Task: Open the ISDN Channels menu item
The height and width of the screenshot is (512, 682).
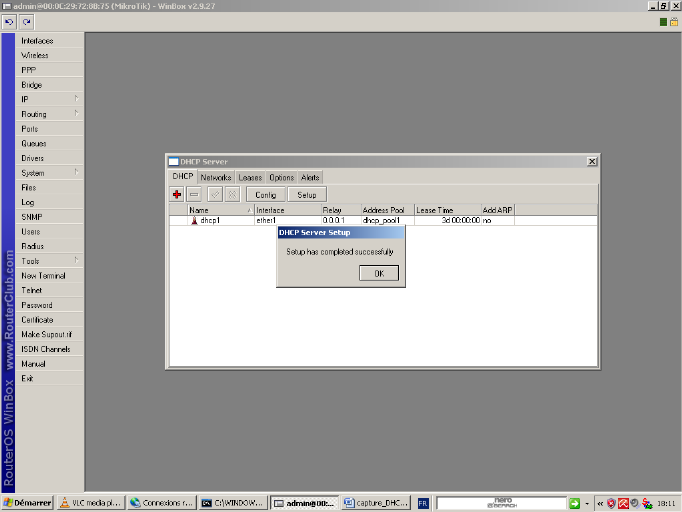Action: click(49, 349)
